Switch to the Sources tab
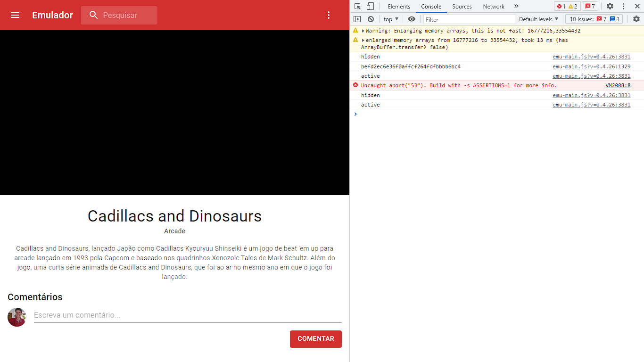Image resolution: width=644 pixels, height=362 pixels. click(x=462, y=6)
